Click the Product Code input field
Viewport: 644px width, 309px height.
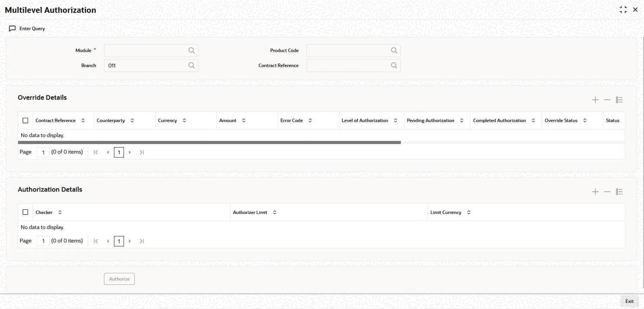pos(353,50)
